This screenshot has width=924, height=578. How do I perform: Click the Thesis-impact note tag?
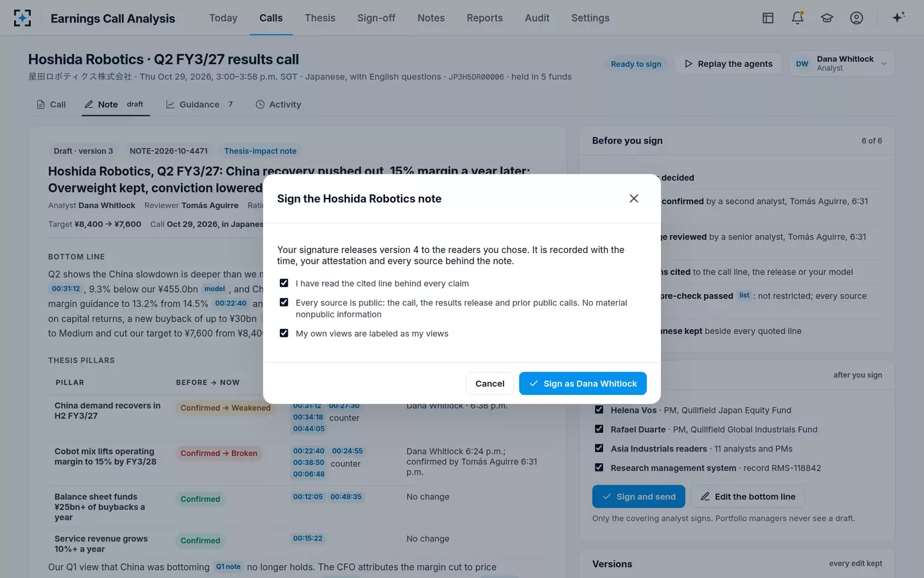[x=260, y=151]
